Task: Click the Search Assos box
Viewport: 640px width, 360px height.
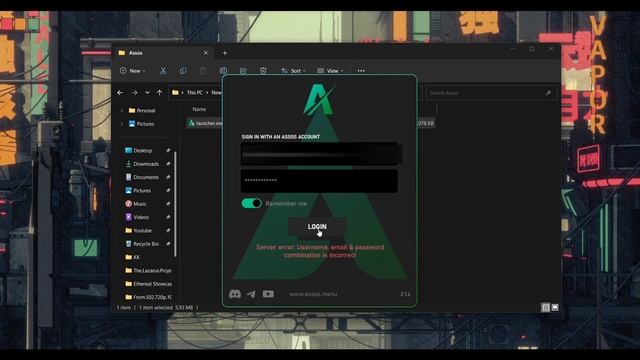Action: click(491, 93)
